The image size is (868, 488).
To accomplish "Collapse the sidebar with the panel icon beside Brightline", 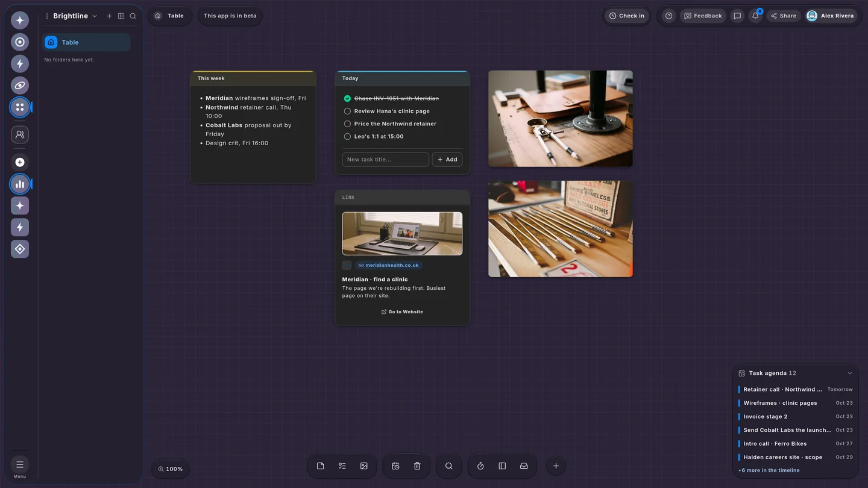I will click(x=121, y=16).
